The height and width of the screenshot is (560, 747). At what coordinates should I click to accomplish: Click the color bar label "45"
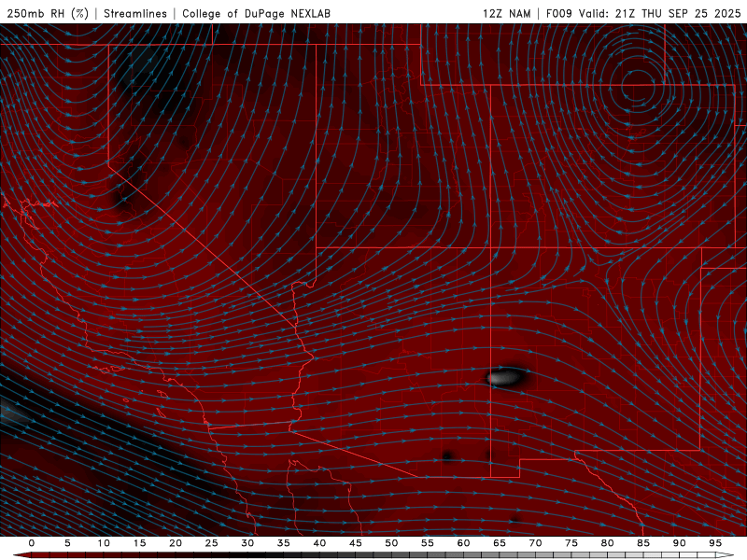pyautogui.click(x=356, y=543)
